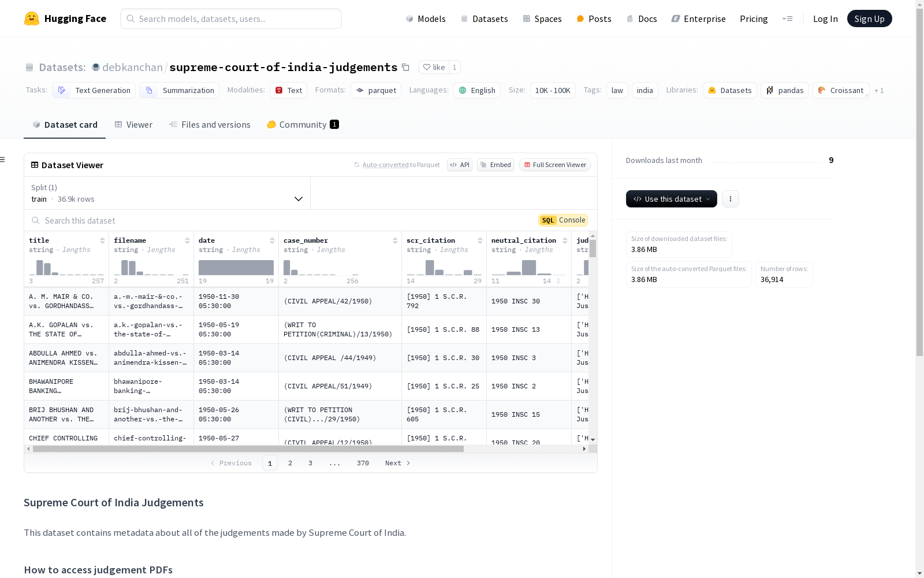Expand the Use this dataset dropdown

(x=672, y=199)
